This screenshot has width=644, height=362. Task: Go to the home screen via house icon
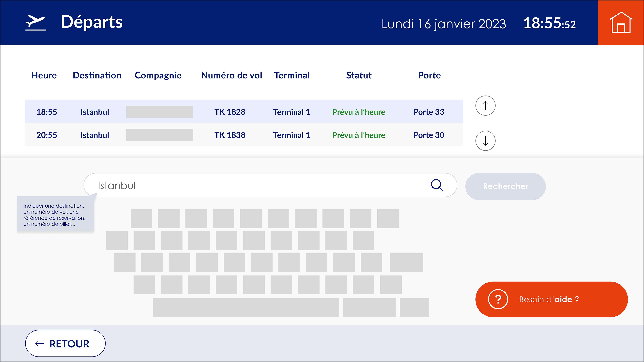click(x=621, y=22)
